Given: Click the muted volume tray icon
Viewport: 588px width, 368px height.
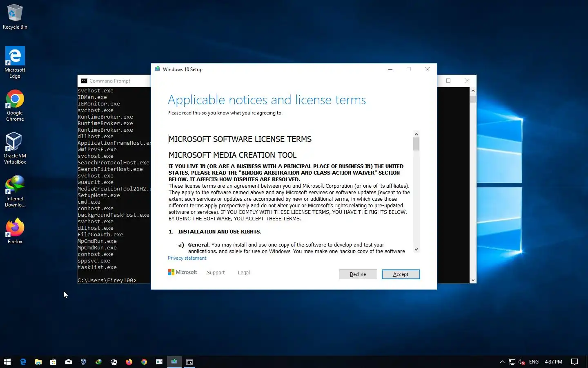Looking at the screenshot, I should pos(521,362).
